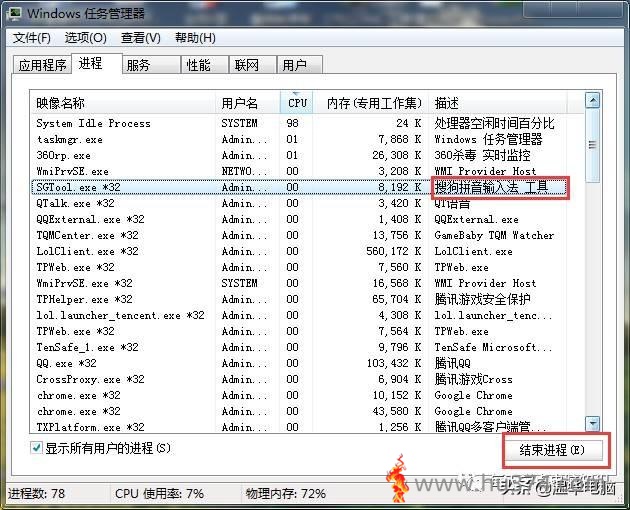Sort by 描述 column header

(498, 103)
